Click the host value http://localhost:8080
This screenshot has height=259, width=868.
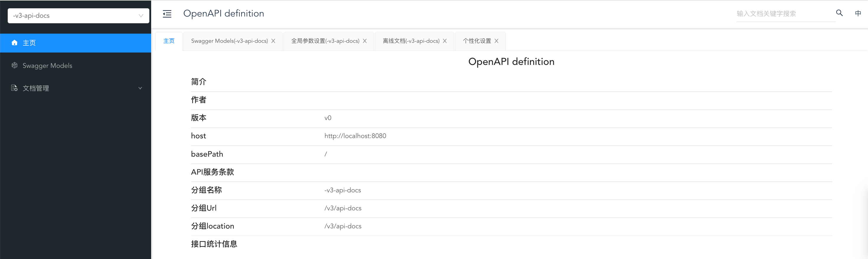click(x=355, y=136)
